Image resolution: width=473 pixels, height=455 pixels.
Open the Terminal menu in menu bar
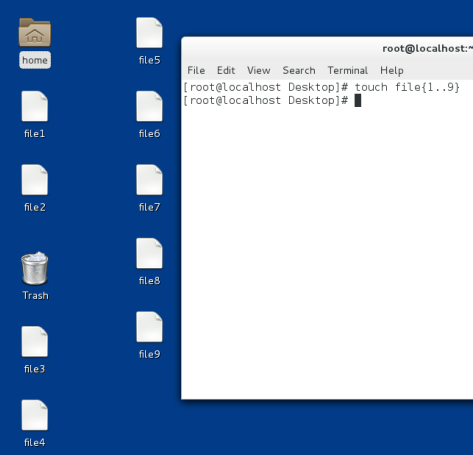(x=348, y=70)
